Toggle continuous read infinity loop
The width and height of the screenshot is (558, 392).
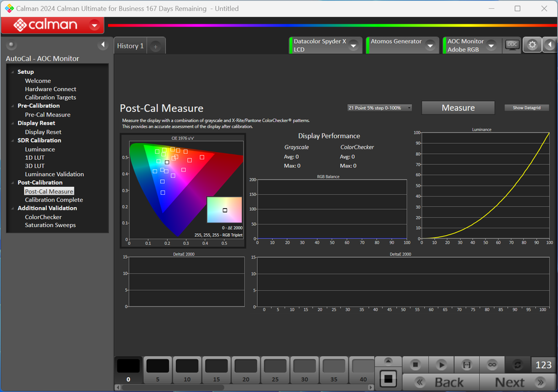pos(492,365)
